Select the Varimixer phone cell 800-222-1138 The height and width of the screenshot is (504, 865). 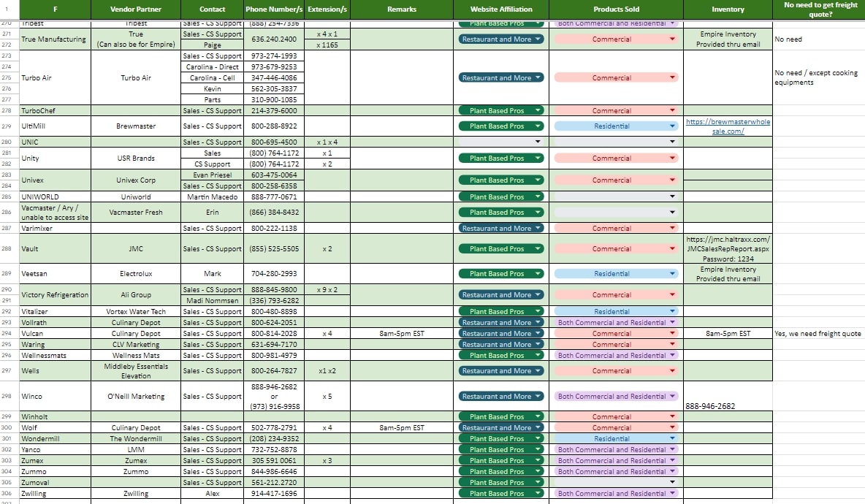point(274,229)
